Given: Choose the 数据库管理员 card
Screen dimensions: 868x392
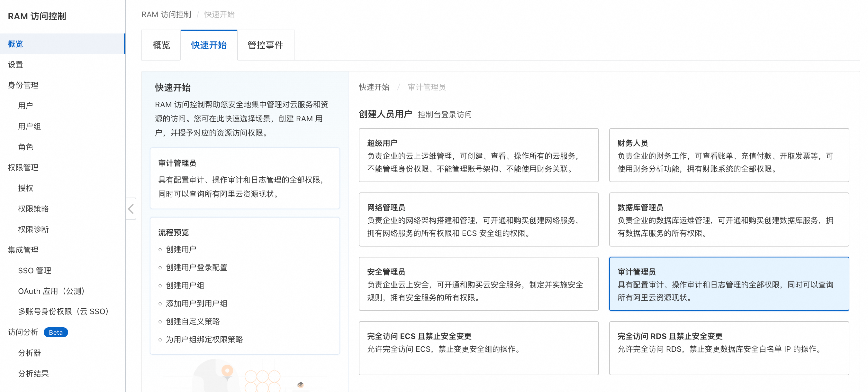Looking at the screenshot, I should tap(728, 219).
